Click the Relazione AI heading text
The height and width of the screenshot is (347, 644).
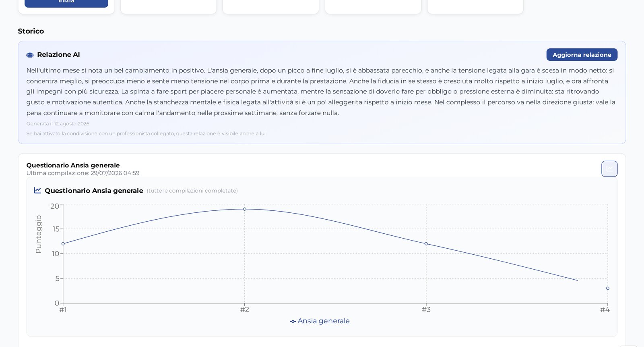(58, 54)
